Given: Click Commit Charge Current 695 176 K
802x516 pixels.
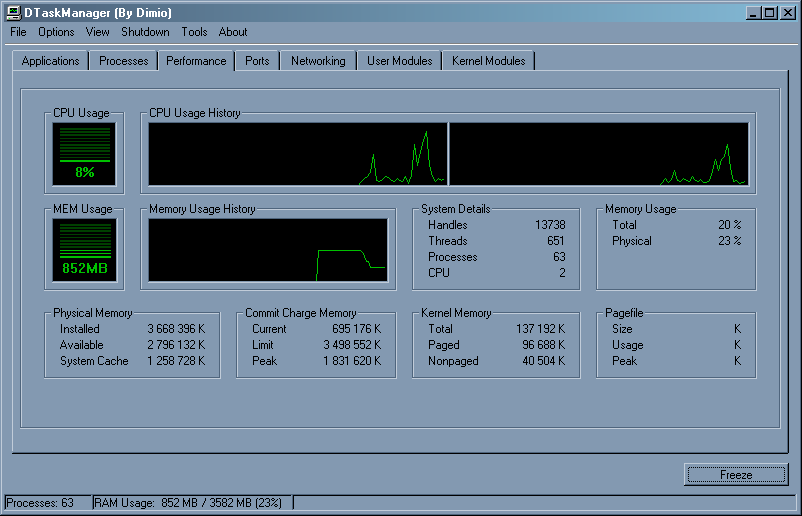Looking at the screenshot, I should tap(357, 329).
